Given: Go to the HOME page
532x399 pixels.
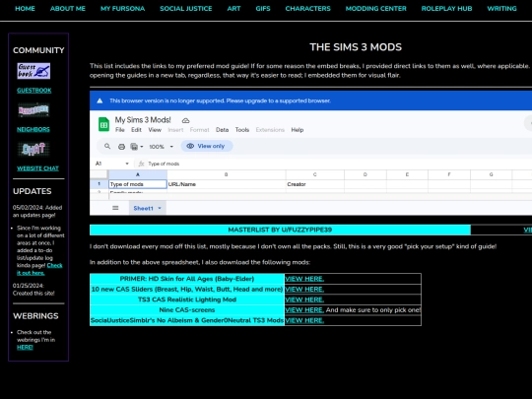Looking at the screenshot, I should [x=25, y=9].
